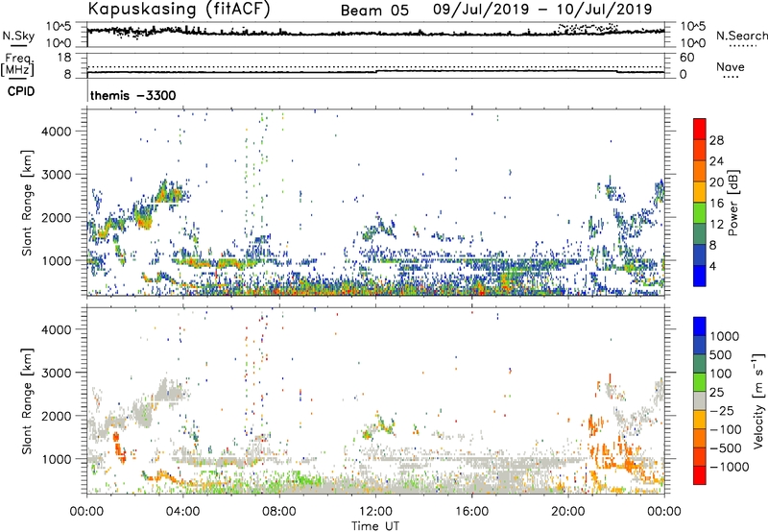Image resolution: width=768 pixels, height=532 pixels.
Task: Click the light green 25-100 Velocity colorbar segment
Action: (x=700, y=382)
